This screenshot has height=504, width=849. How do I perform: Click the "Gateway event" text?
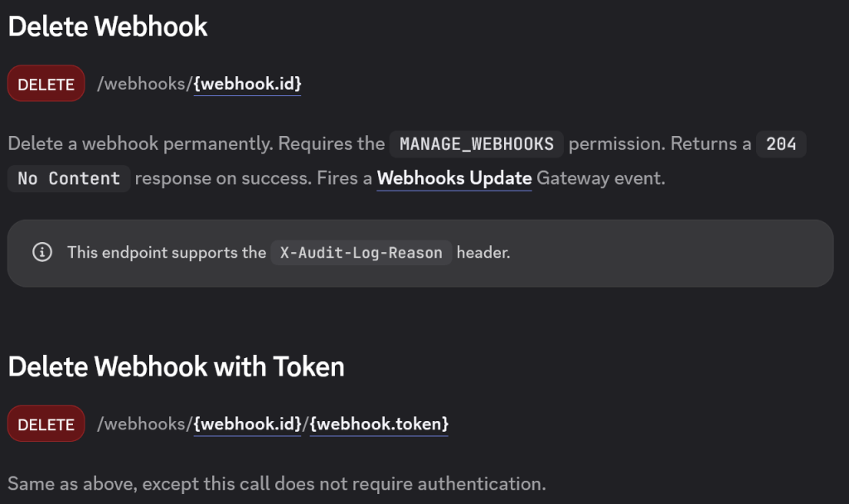[x=600, y=178]
